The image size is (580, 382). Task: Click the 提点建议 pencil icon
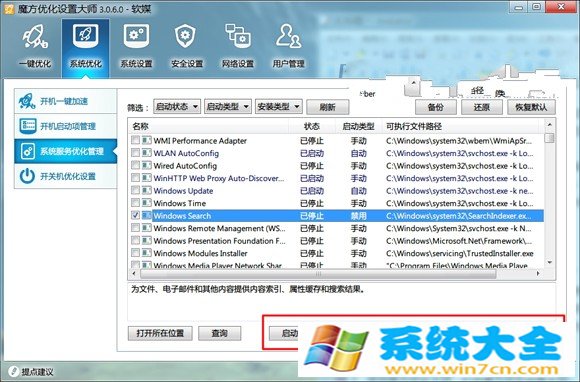[x=13, y=371]
